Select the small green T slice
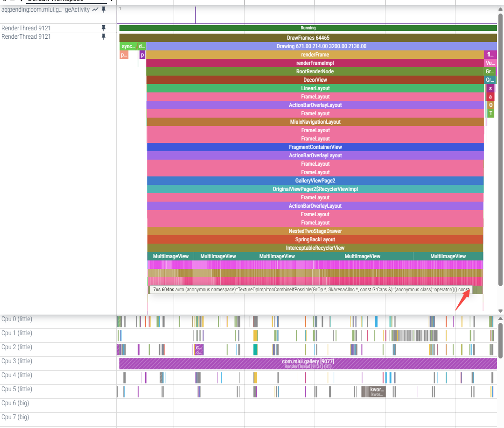504x428 pixels. pyautogui.click(x=490, y=113)
